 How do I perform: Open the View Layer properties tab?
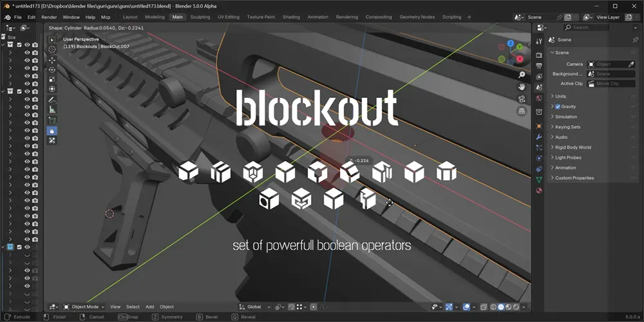coord(539,77)
